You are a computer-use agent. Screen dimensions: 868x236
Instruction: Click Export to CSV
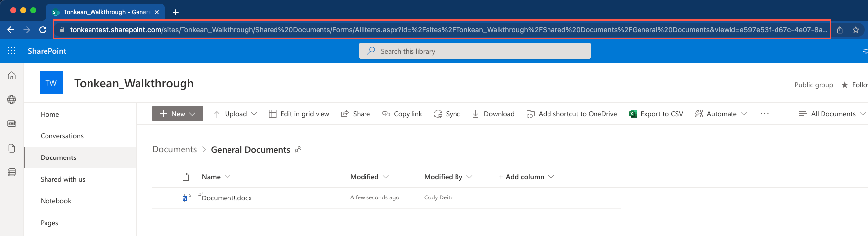coord(656,114)
